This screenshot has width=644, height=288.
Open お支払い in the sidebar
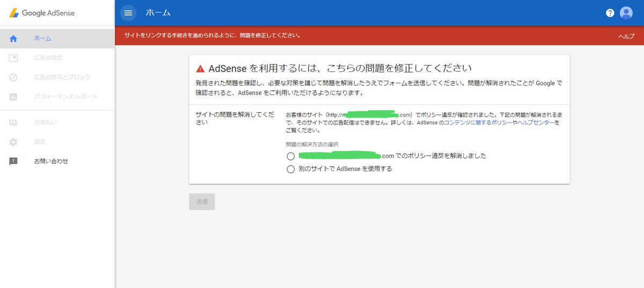point(57,123)
